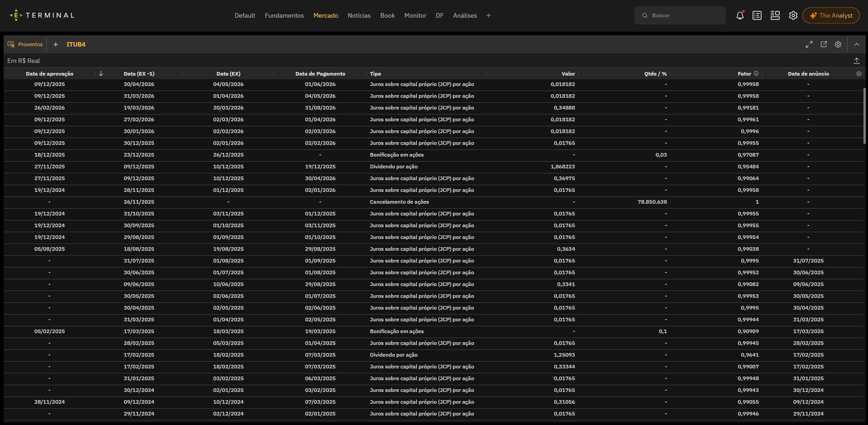This screenshot has width=868, height=425.
Task: Click the Data (EX -1) column header
Action: click(139, 74)
